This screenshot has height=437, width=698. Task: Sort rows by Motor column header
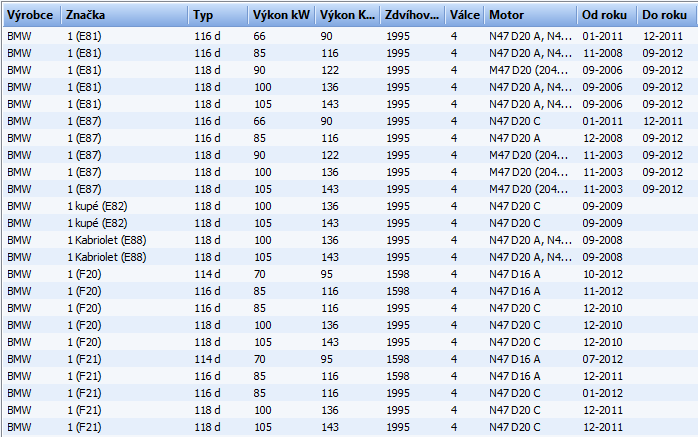pos(530,16)
